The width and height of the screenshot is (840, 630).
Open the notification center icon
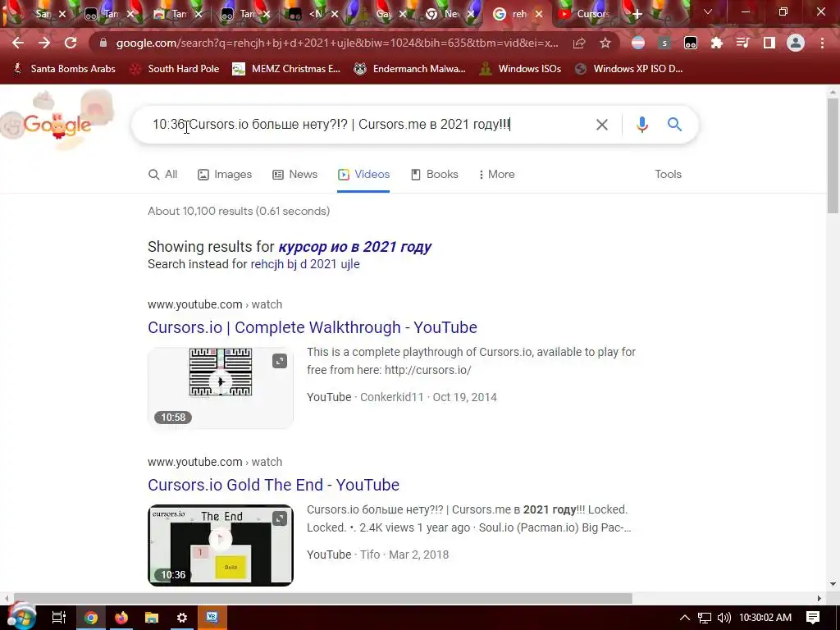[813, 618]
